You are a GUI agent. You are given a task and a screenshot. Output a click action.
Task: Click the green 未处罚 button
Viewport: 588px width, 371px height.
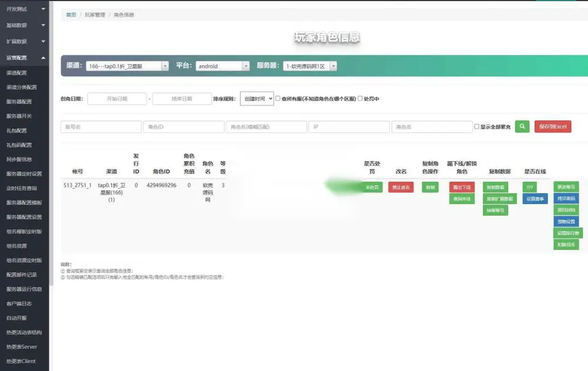[x=372, y=187]
